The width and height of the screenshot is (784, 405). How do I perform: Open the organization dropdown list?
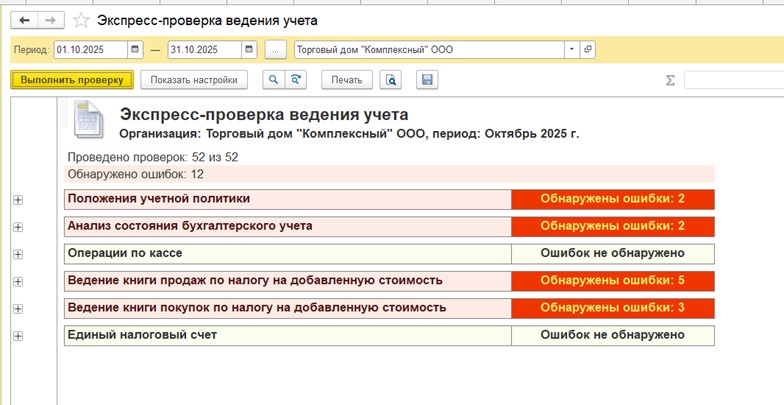571,49
